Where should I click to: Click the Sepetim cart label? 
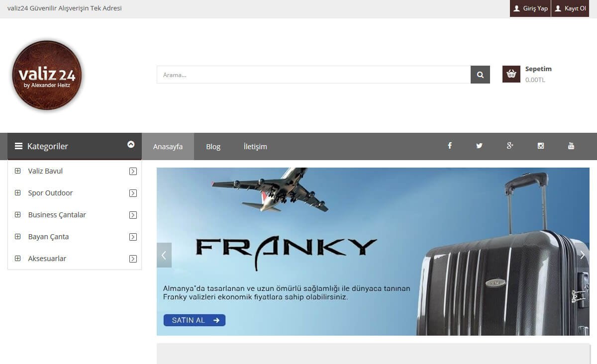(x=538, y=69)
